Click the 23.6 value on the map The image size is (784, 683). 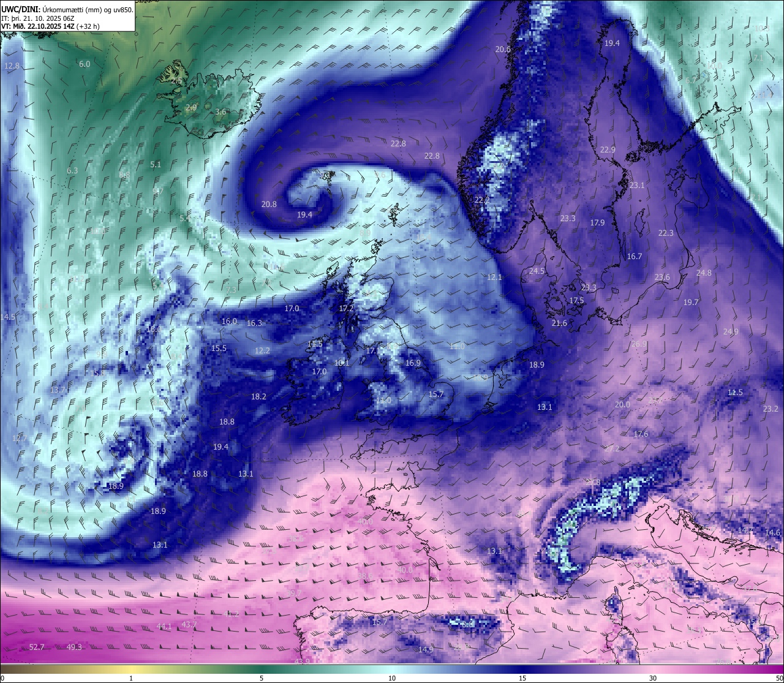[662, 277]
